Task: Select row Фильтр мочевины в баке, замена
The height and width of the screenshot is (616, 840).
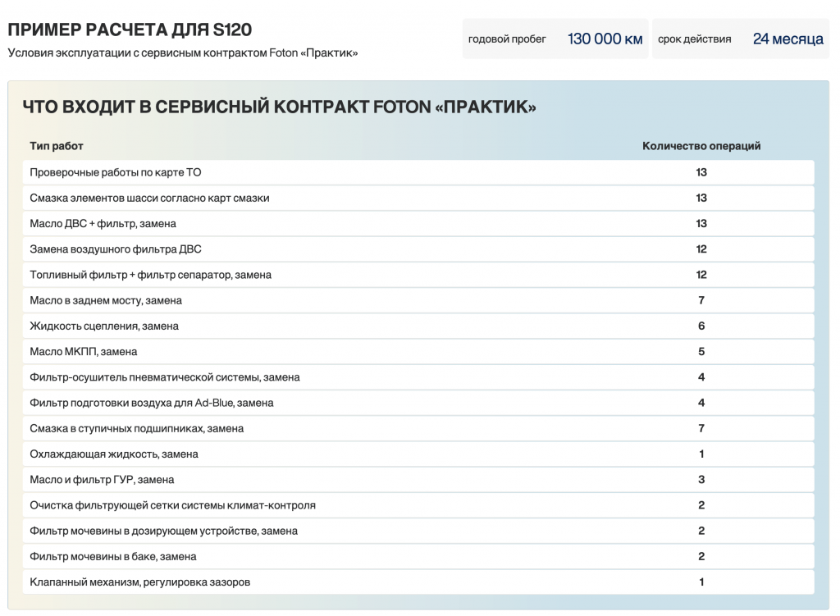Action: click(x=418, y=557)
